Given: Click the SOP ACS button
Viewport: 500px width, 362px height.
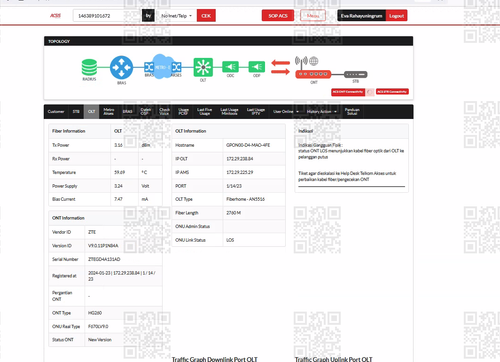Looking at the screenshot, I should point(278,16).
